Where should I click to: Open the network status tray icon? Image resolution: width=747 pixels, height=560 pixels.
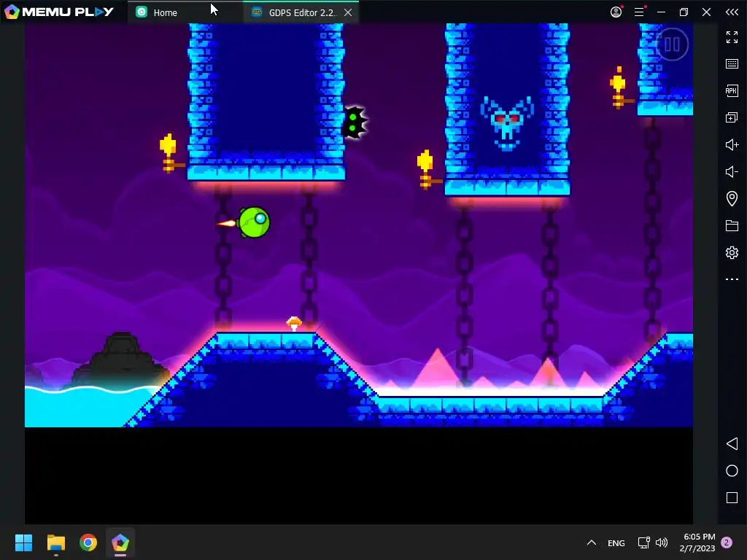(643, 542)
